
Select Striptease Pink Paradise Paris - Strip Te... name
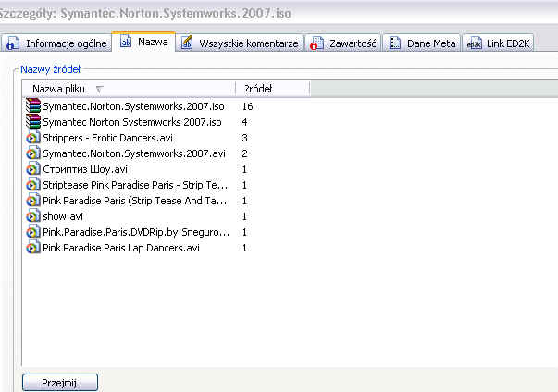135,185
